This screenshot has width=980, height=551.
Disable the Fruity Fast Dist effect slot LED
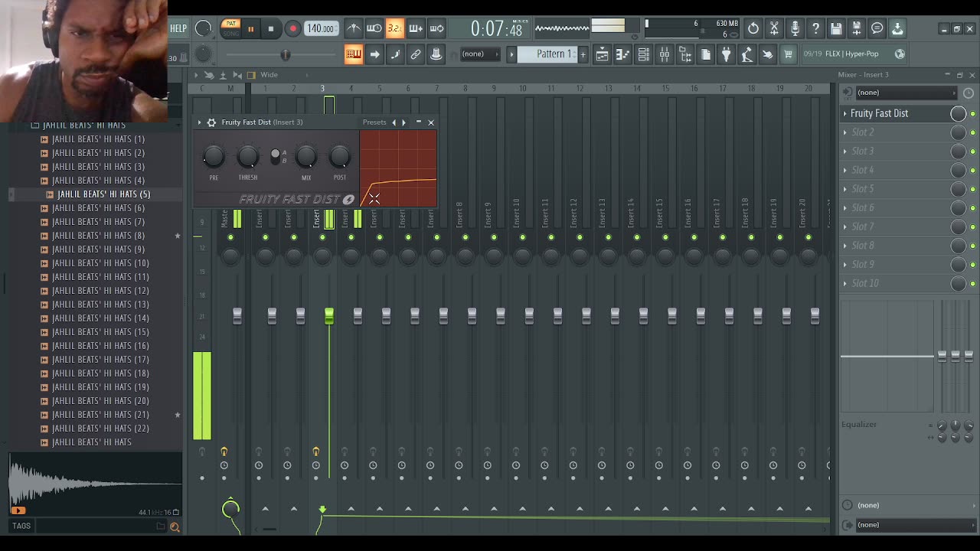click(x=972, y=113)
